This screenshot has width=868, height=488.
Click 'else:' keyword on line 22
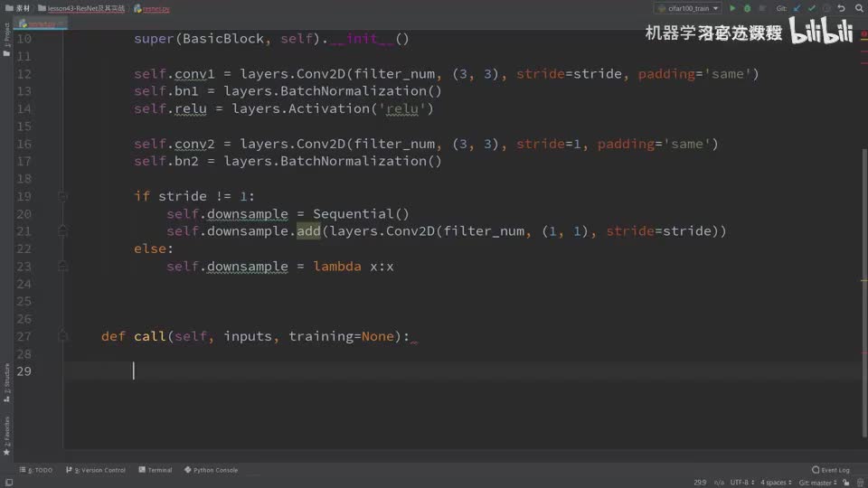point(154,249)
